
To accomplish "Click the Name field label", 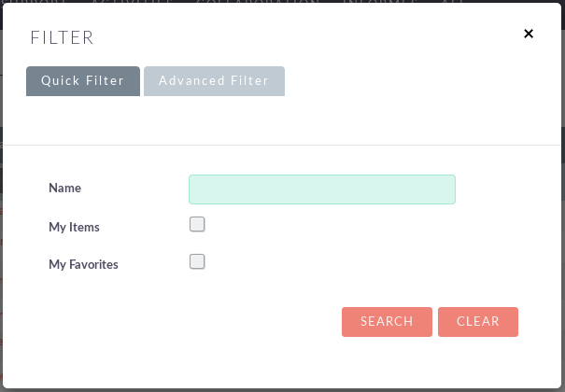I will tap(64, 188).
